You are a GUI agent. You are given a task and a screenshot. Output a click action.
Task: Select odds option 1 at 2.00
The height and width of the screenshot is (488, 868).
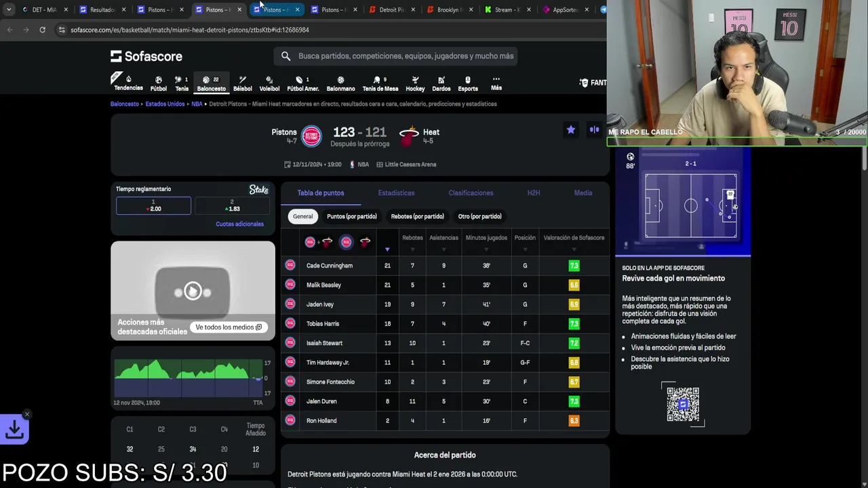tap(153, 205)
